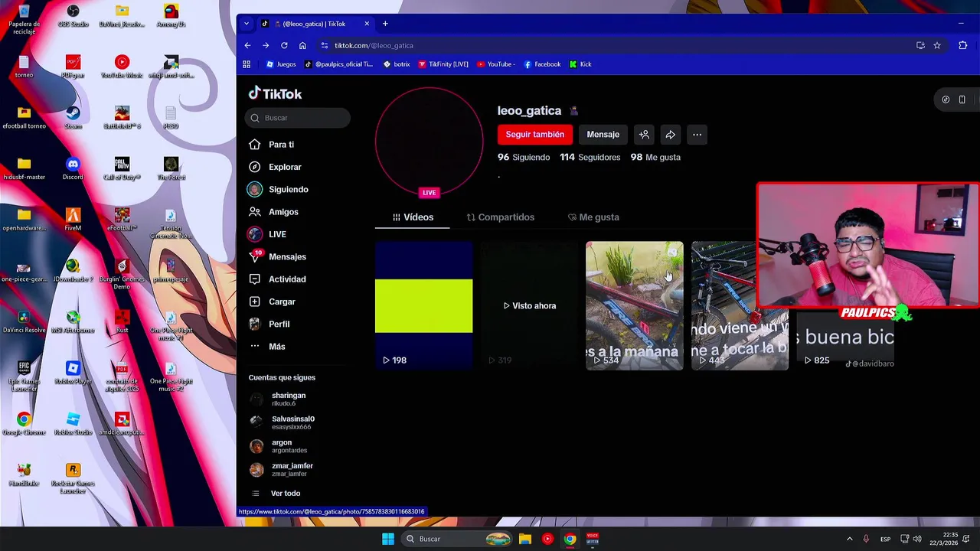
Task: Open Windows Start menu
Action: tap(388, 539)
